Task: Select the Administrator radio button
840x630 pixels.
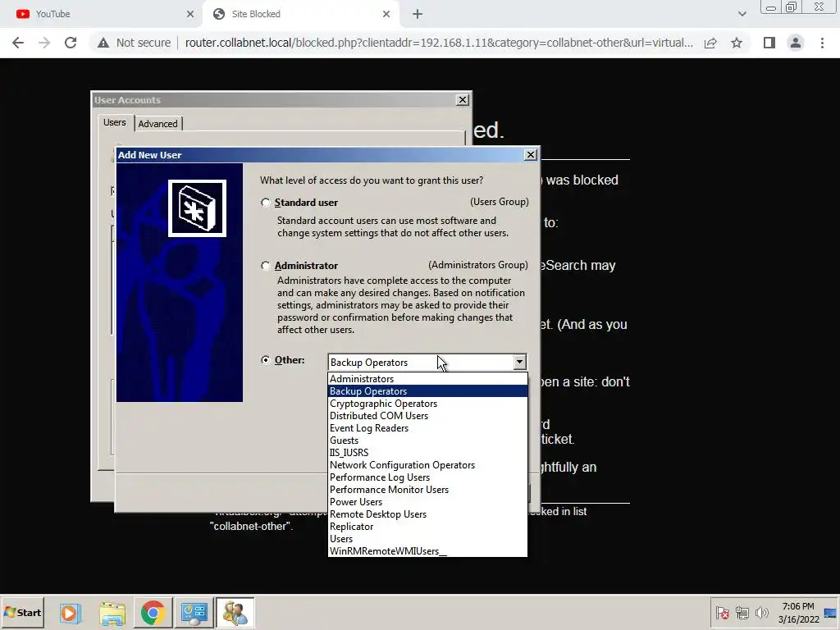Action: [x=266, y=266]
